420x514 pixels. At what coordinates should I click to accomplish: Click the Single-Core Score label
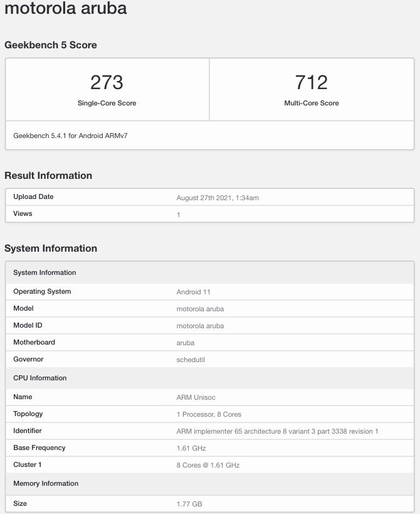pos(107,103)
